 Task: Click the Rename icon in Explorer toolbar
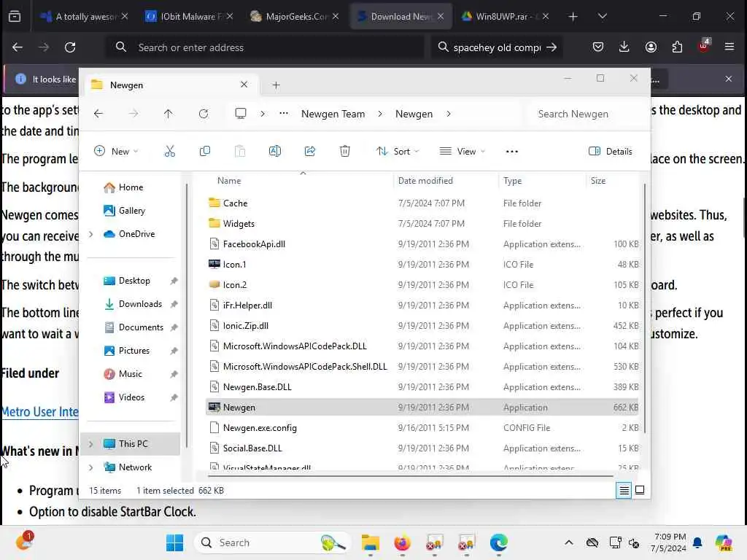275,152
